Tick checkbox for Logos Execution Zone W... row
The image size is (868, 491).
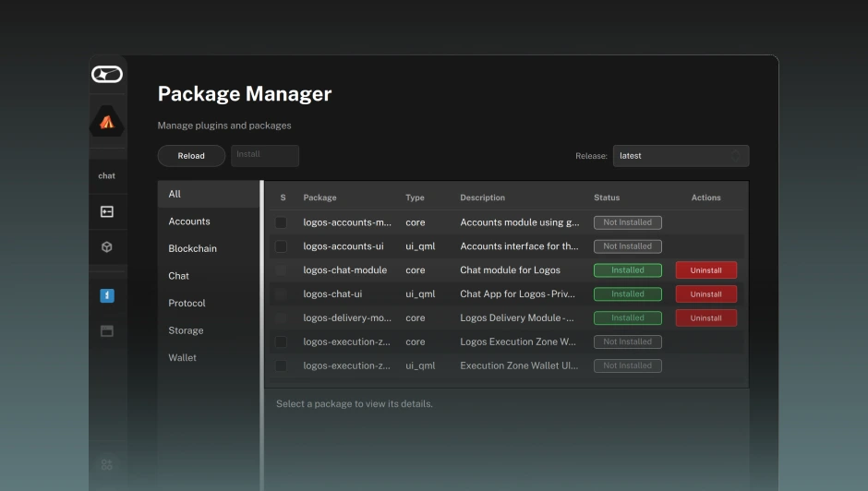[x=282, y=341]
